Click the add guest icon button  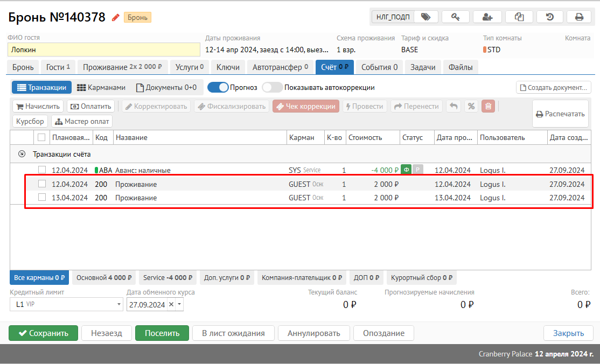pyautogui.click(x=487, y=17)
